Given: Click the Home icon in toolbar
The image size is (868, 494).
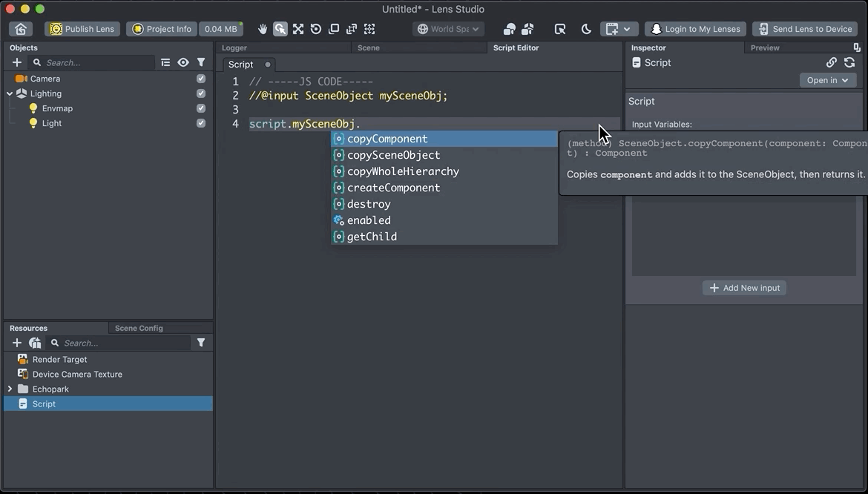Looking at the screenshot, I should tap(21, 29).
